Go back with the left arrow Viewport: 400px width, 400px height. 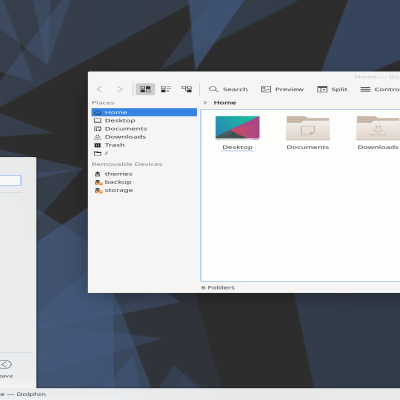(x=99, y=89)
